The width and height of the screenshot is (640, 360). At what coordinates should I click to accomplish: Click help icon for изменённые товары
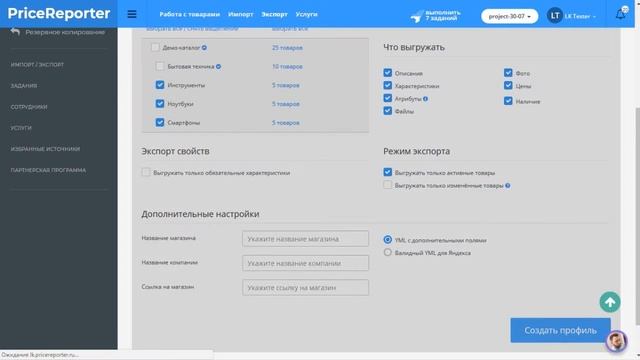point(508,186)
